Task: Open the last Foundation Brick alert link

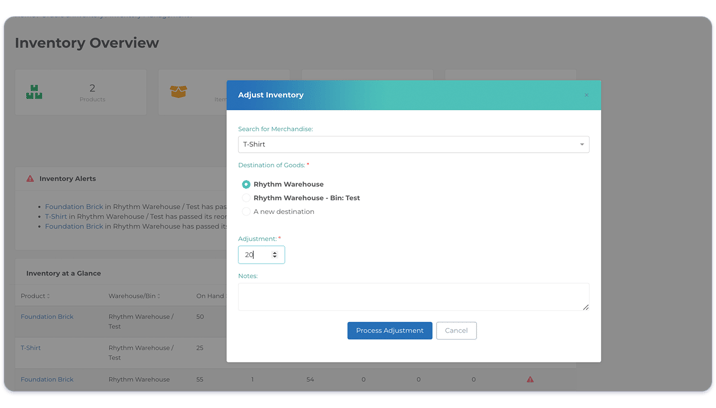Action: (x=74, y=226)
